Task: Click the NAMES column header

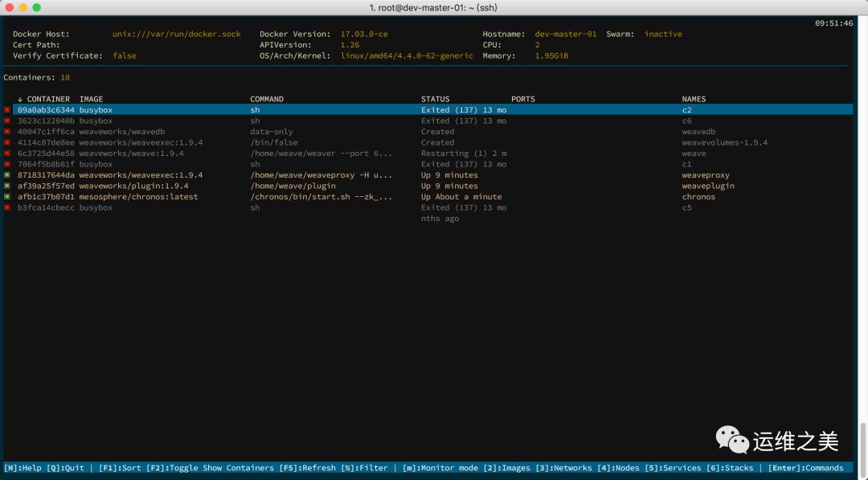Action: click(694, 99)
